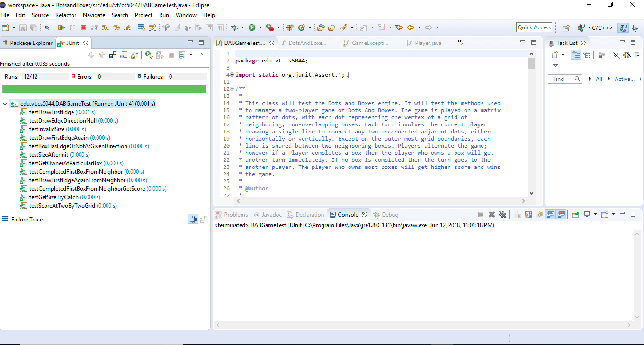Viewport: 644px width, 345px height.
Task: Click the Quick Access search field
Action: [534, 27]
